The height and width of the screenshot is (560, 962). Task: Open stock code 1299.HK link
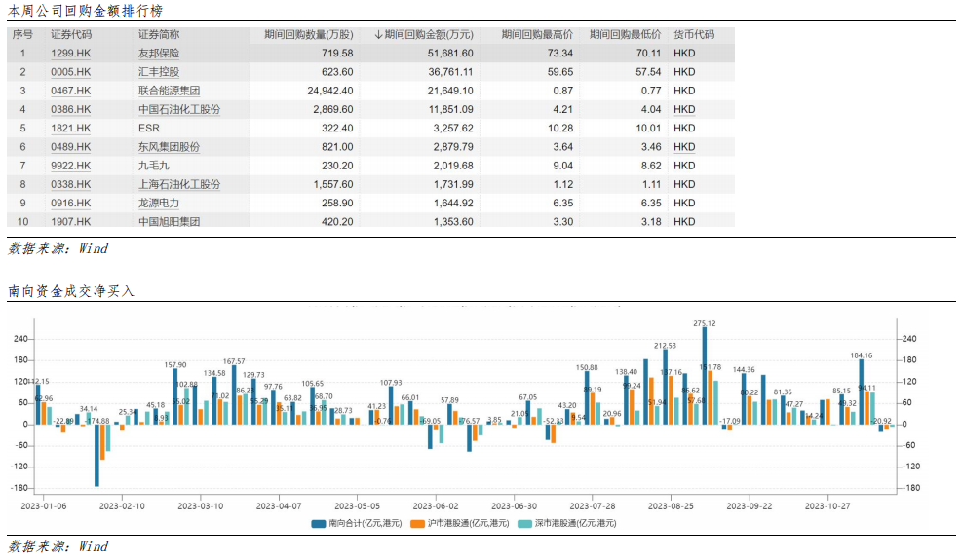(x=70, y=54)
